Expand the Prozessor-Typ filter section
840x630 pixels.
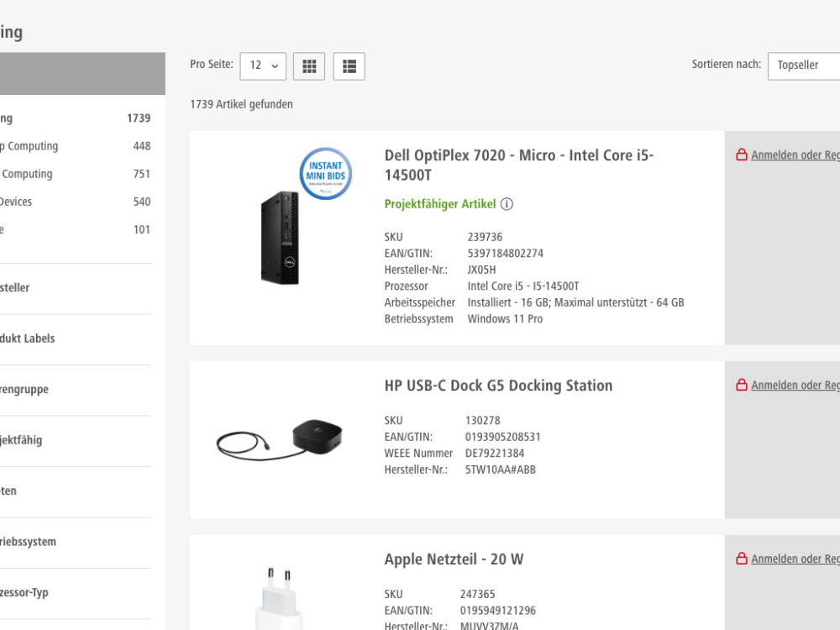pyautogui.click(x=75, y=593)
